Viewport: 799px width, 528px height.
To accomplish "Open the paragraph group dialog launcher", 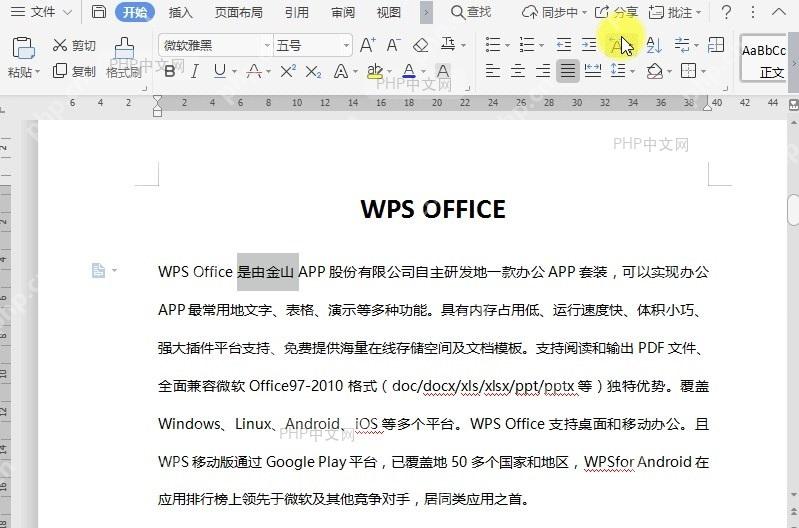I will coord(724,88).
